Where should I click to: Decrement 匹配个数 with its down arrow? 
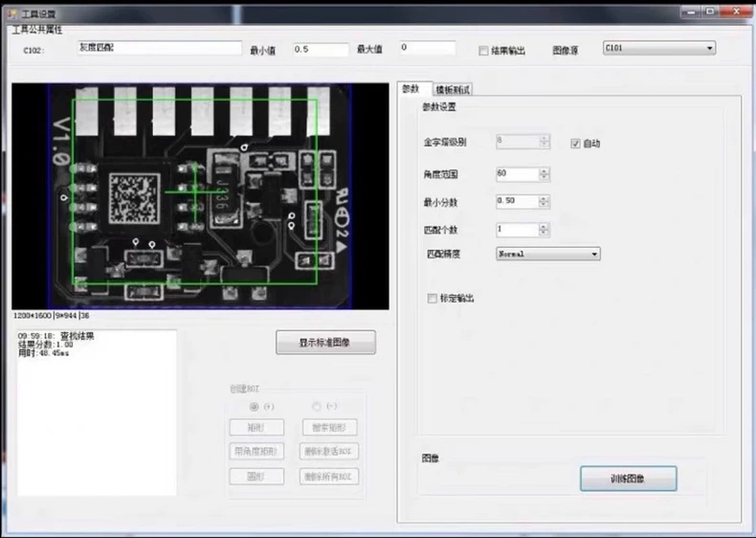tap(544, 233)
